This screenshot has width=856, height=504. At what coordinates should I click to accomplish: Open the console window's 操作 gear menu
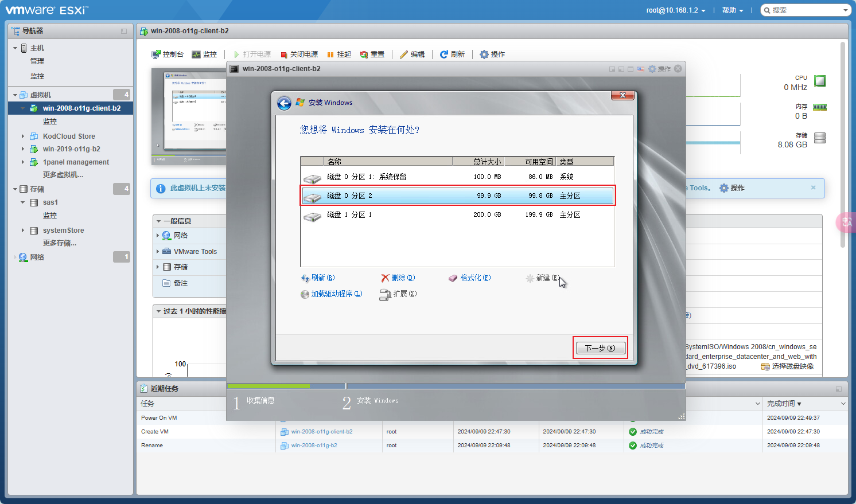click(659, 69)
